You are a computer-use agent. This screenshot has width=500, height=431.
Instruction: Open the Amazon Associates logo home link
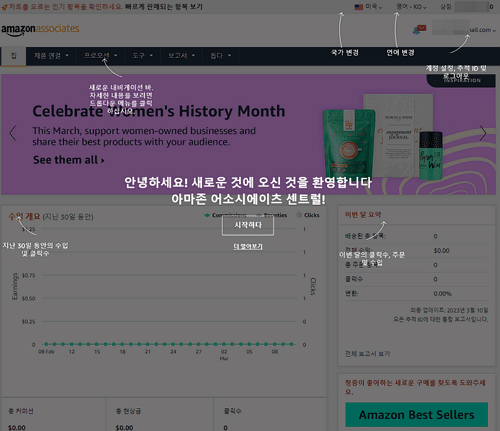[40, 29]
